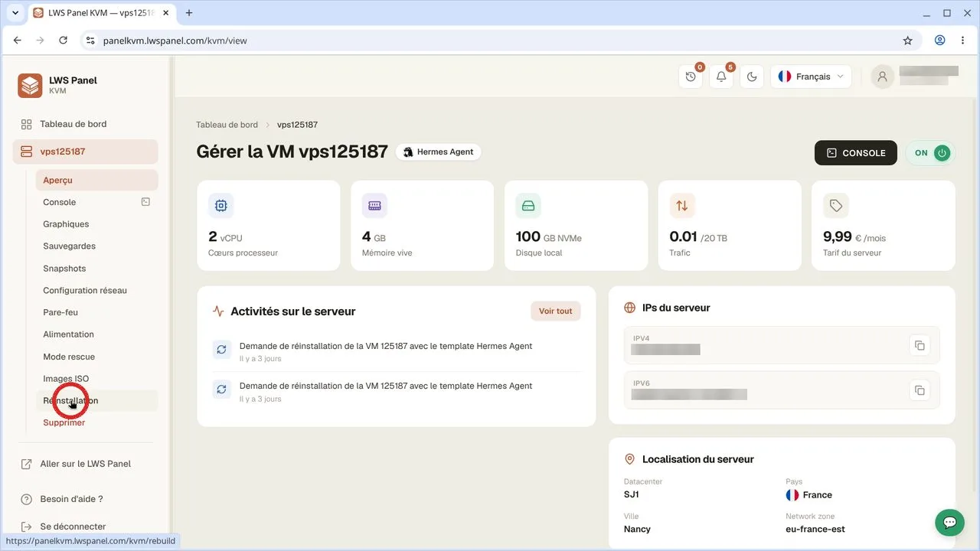Copy the IPV6 address
The width and height of the screenshot is (980, 551).
920,390
